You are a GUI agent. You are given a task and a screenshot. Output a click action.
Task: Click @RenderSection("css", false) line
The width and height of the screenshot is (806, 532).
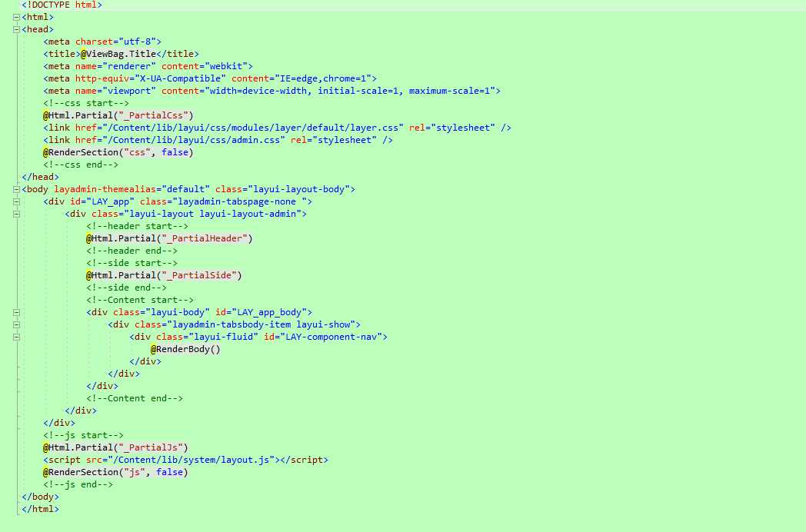118,153
